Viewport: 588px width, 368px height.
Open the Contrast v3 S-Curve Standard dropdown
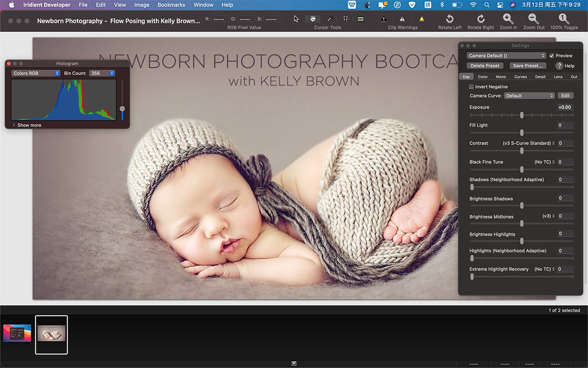pos(529,143)
